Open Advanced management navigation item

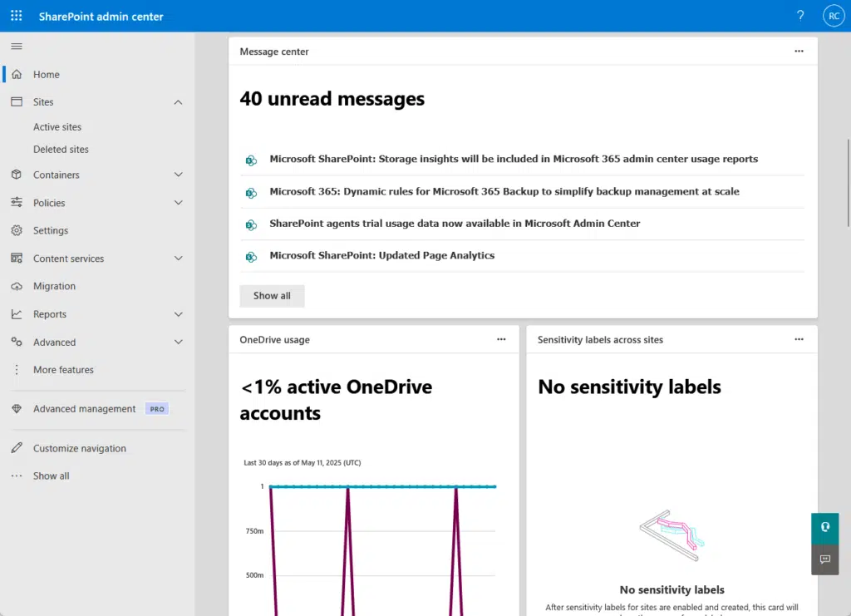[x=84, y=409]
